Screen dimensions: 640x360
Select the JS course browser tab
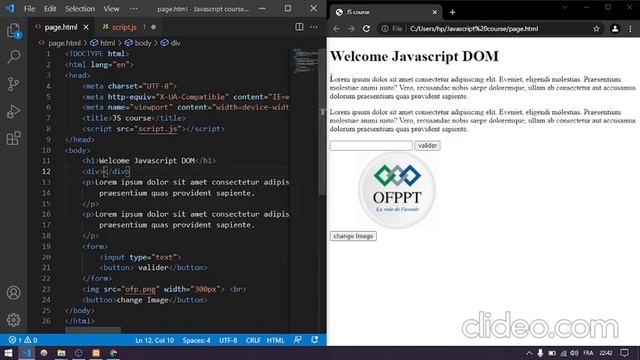(385, 12)
